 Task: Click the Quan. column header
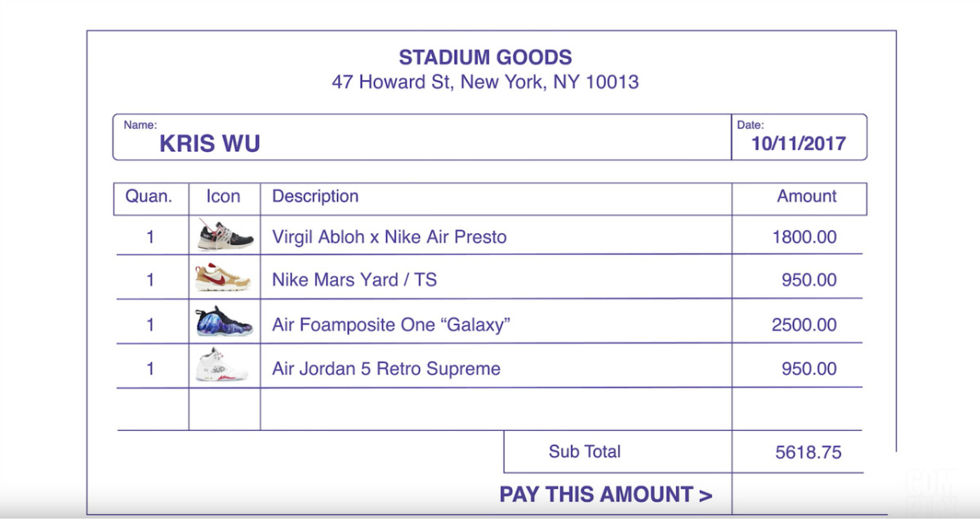coord(149,197)
